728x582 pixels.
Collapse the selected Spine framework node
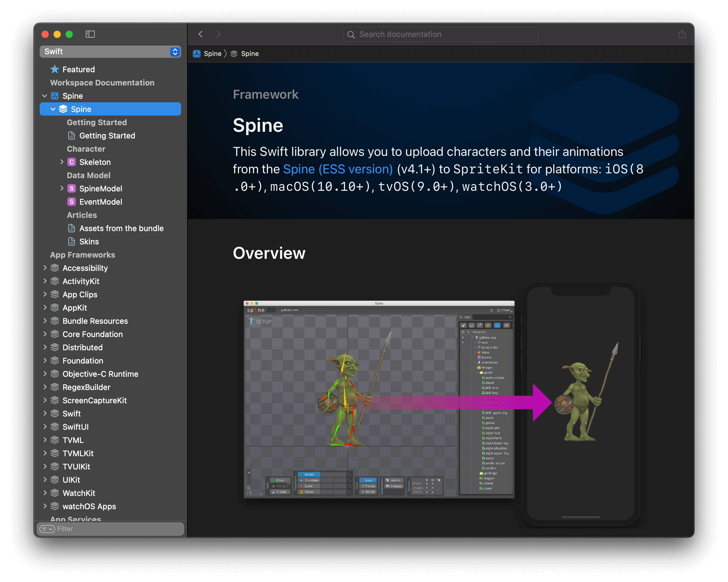(x=53, y=109)
